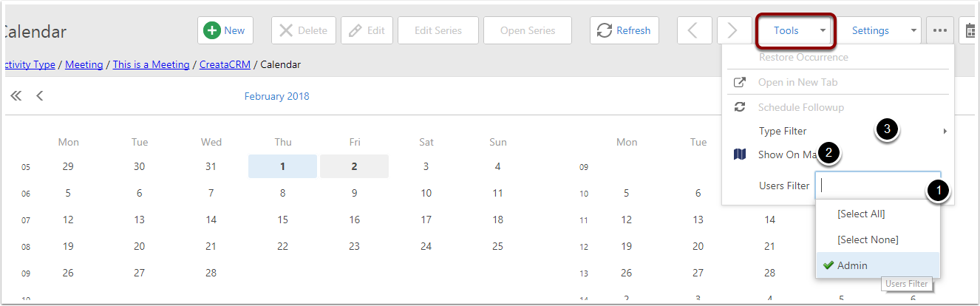This screenshot has width=980, height=306.
Task: Go to previous item with left arrow
Action: [x=695, y=30]
